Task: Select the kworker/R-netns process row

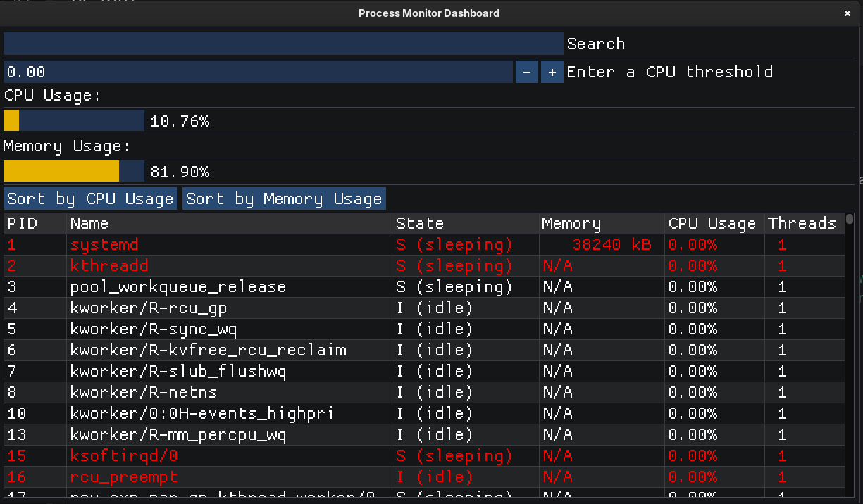Action: pos(211,392)
